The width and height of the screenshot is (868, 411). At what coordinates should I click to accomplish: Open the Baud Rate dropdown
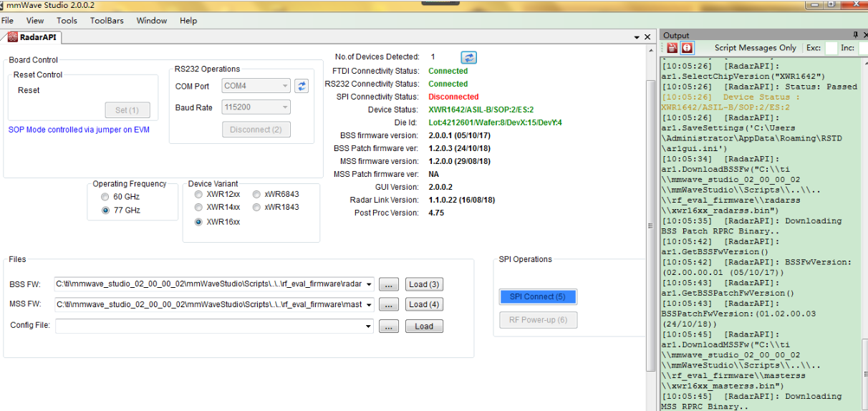(285, 107)
